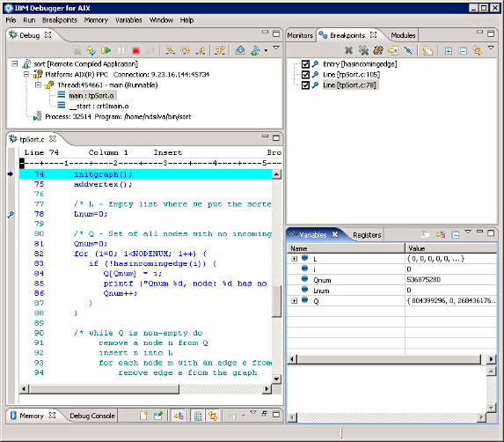Open the Memory menu
This screenshot has height=442, width=504.
point(96,20)
